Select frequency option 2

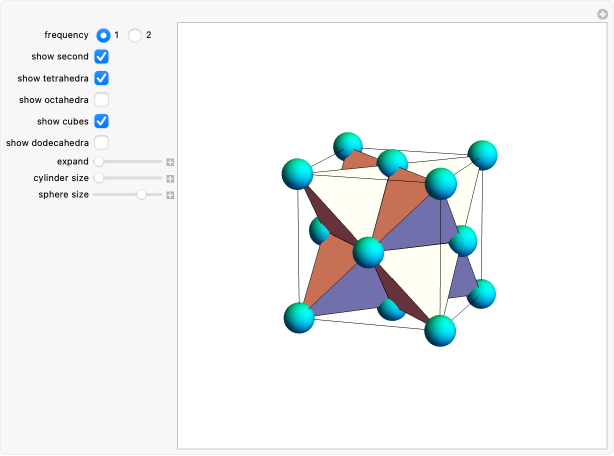(x=135, y=35)
